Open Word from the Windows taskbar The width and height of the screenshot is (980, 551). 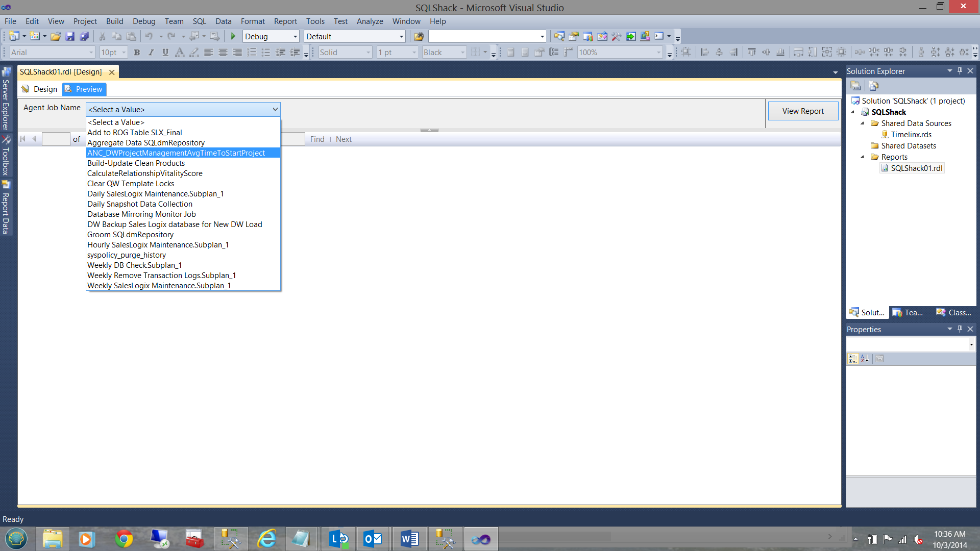[x=409, y=539]
